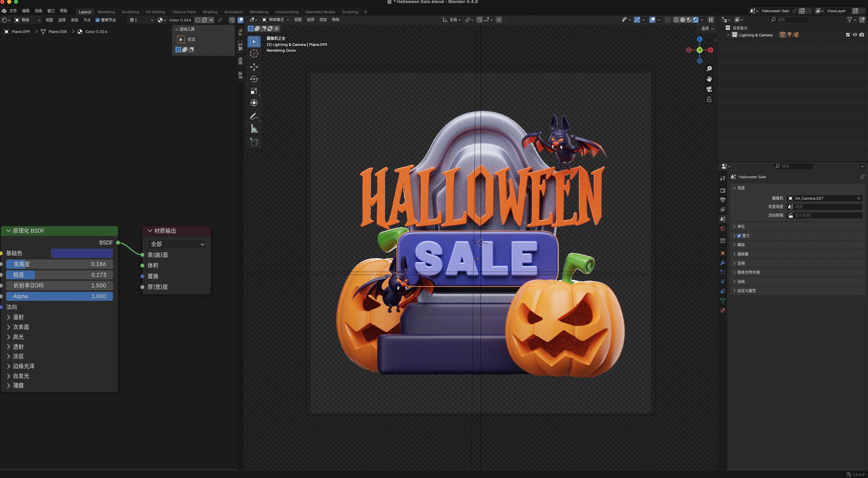The width and height of the screenshot is (868, 478).
Task: Click the 基础色 base color swatch
Action: pos(82,253)
